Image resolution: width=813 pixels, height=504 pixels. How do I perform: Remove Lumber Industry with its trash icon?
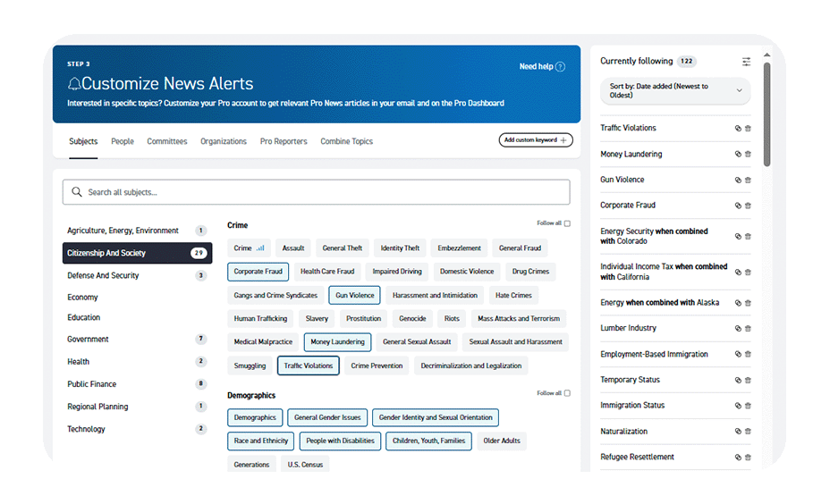[x=748, y=328]
